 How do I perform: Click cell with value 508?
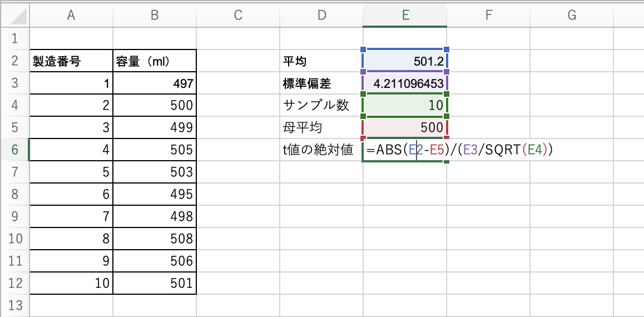click(x=155, y=239)
